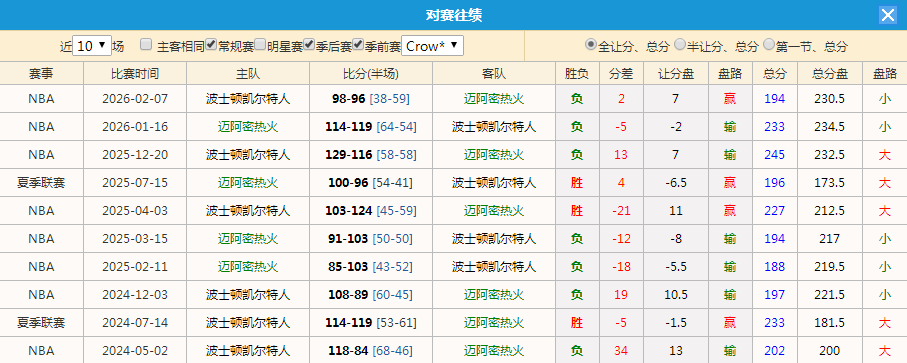Click the 赢 result on 2024-07-14

730,323
